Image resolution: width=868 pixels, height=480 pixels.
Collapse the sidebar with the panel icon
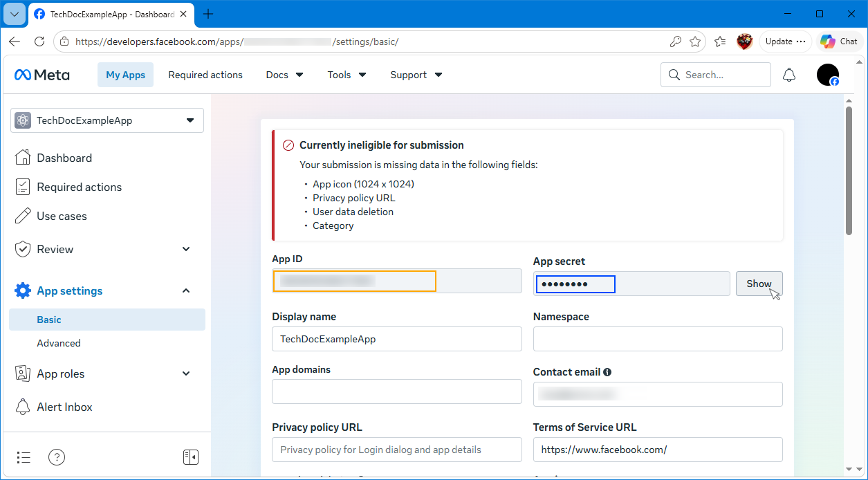tap(191, 457)
